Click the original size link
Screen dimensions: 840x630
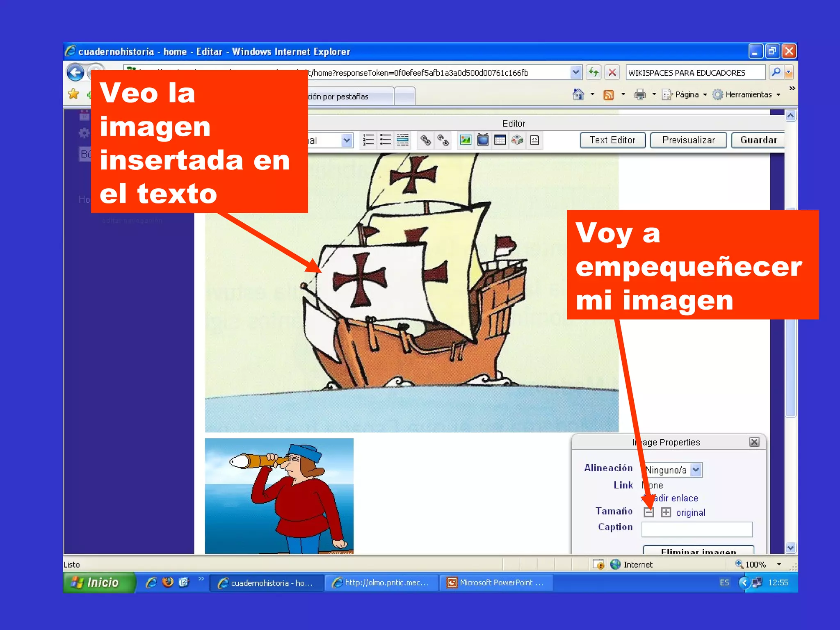click(691, 512)
